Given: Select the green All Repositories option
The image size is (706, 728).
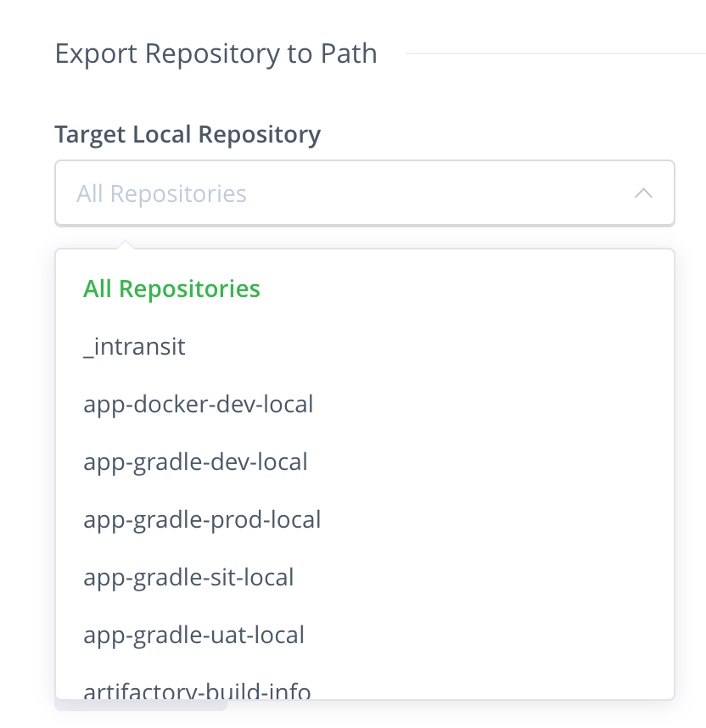Looking at the screenshot, I should (x=171, y=289).
